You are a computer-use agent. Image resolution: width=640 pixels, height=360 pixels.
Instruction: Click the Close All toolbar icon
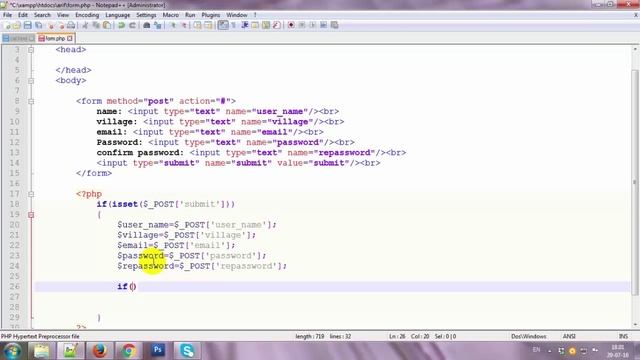click(62, 25)
